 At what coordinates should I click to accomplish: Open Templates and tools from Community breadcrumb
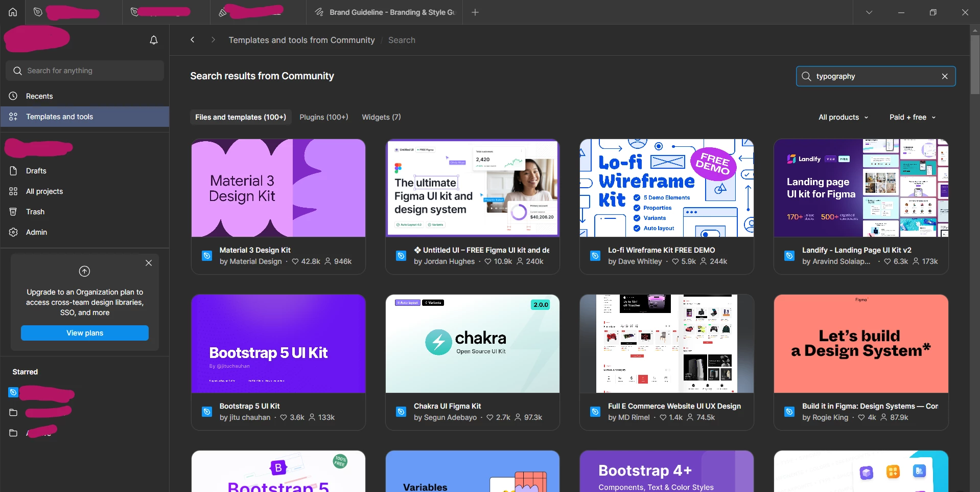301,40
